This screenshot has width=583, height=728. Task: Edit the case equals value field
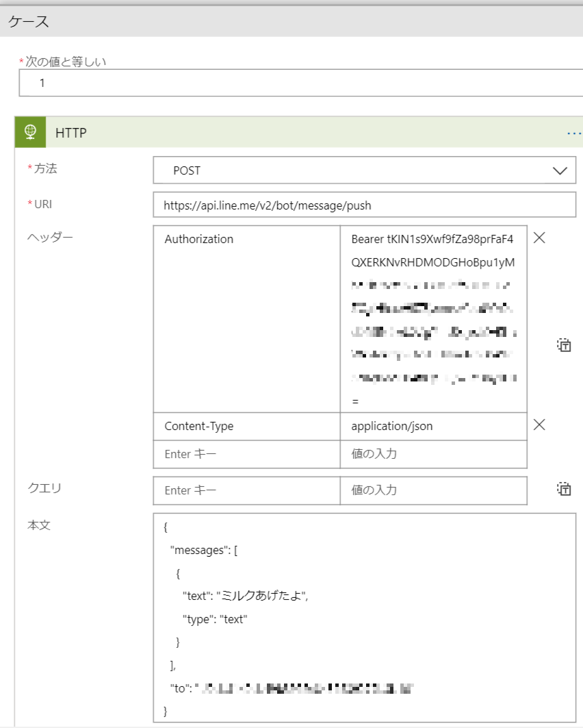point(301,83)
